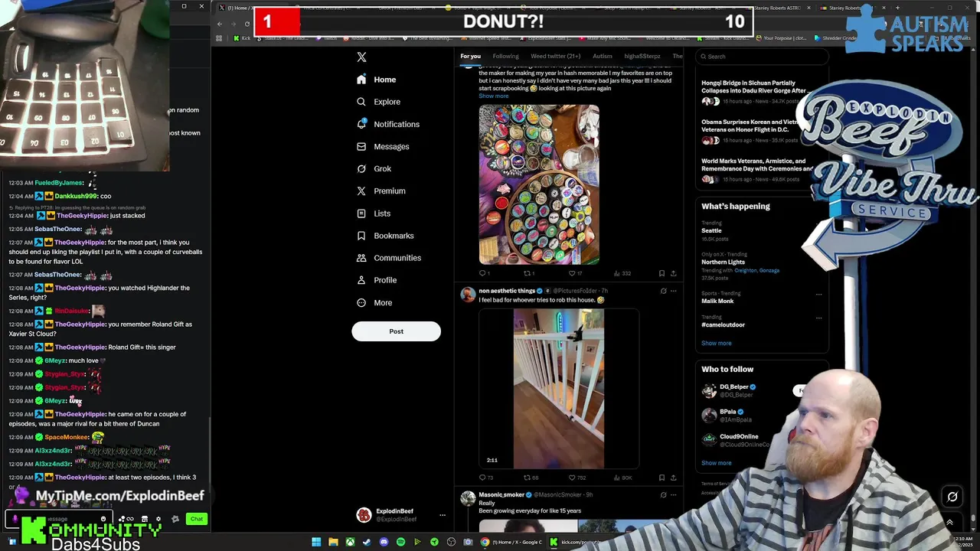Open Steam from the taskbar
The width and height of the screenshot is (980, 551).
click(x=367, y=542)
